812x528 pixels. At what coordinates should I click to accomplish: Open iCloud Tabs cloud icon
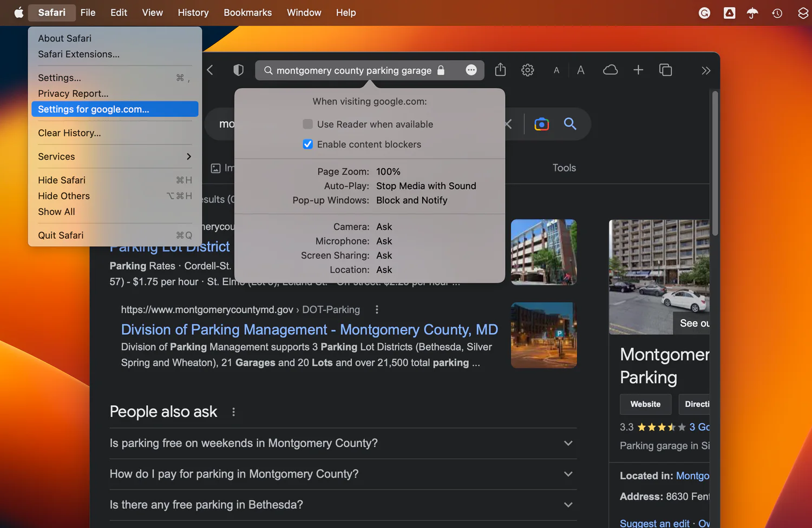(610, 70)
